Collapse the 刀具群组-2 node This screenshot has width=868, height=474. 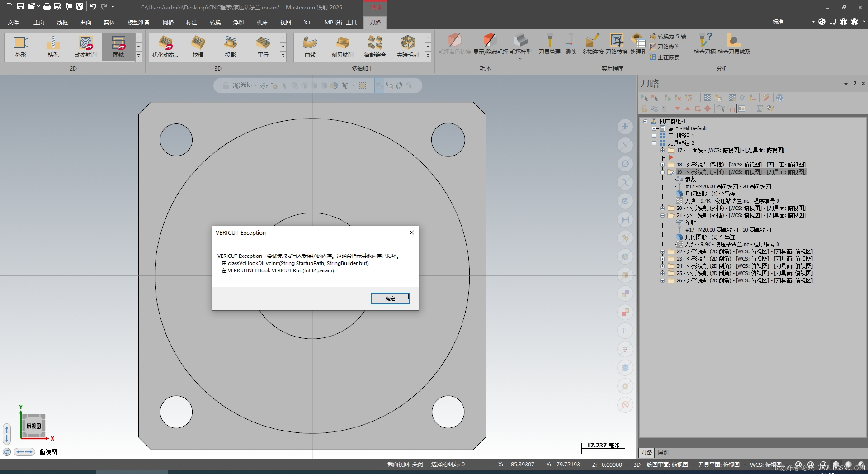click(x=654, y=143)
